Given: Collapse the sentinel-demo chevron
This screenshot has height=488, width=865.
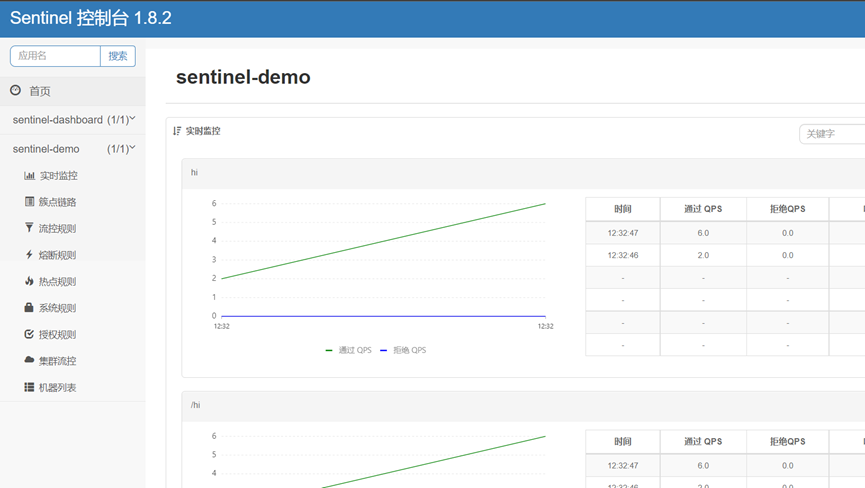Looking at the screenshot, I should click(x=132, y=147).
